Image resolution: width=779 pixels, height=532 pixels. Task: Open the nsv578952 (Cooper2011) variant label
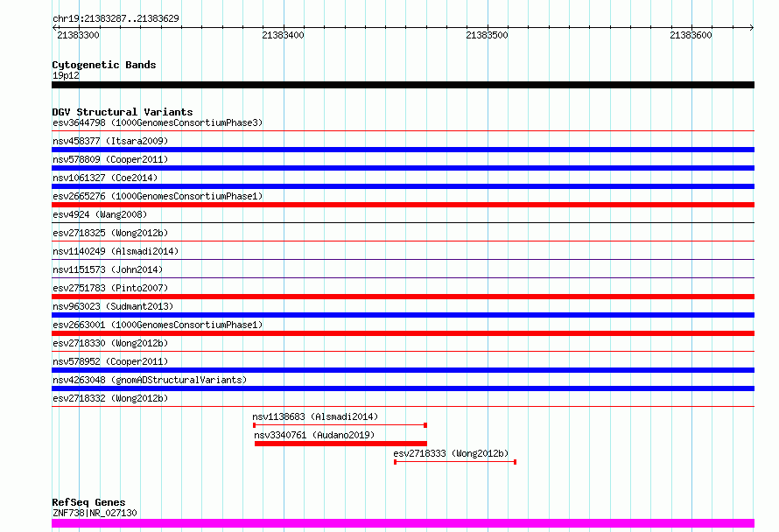coord(110,361)
